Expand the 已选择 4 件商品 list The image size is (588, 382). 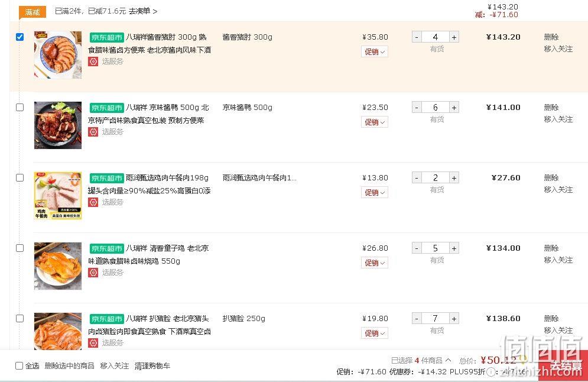pyautogui.click(x=421, y=360)
